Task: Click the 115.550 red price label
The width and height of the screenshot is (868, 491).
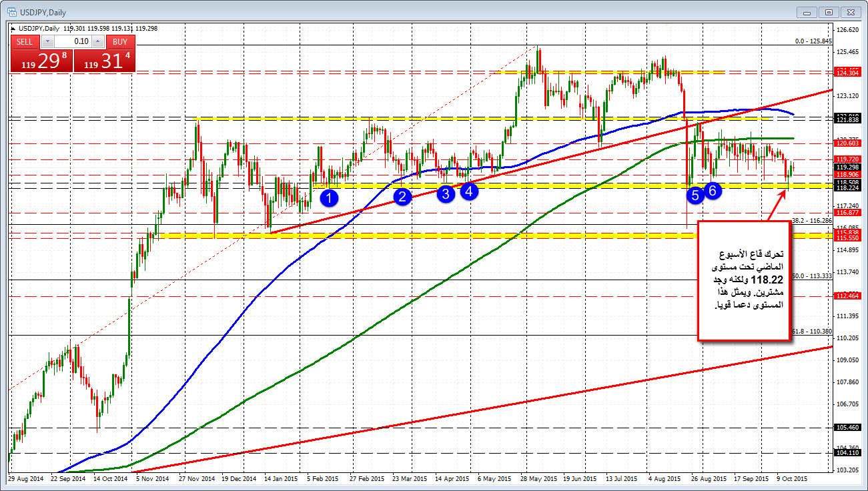Action: coord(847,238)
